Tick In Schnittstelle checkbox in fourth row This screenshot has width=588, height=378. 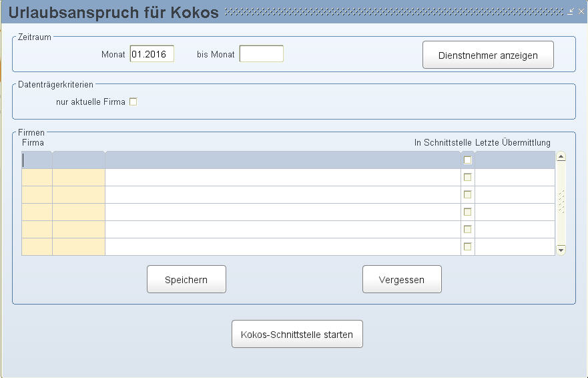468,212
